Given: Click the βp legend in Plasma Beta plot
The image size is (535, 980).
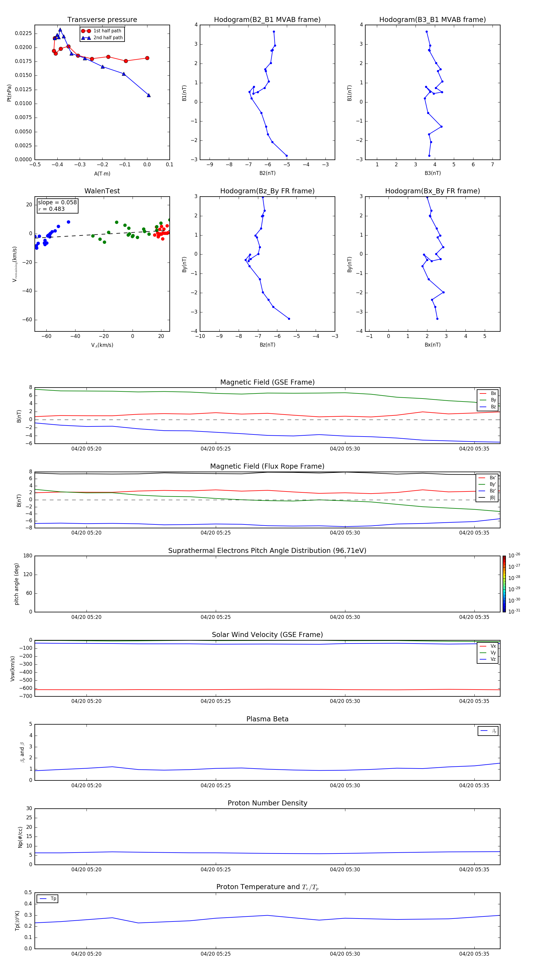Looking at the screenshot, I should click(x=488, y=731).
